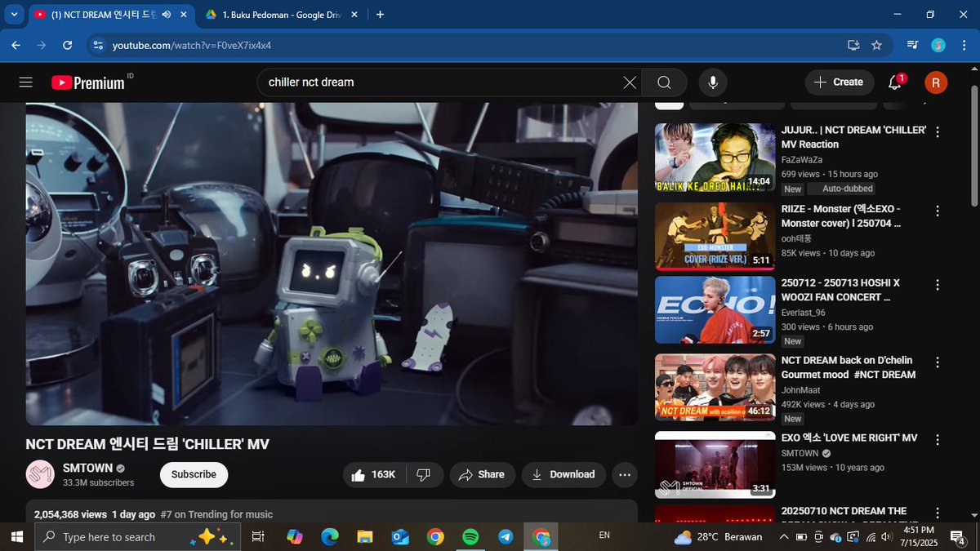Click the browser address bar URL
Image resolution: width=980 pixels, height=551 pixels.
pyautogui.click(x=192, y=45)
